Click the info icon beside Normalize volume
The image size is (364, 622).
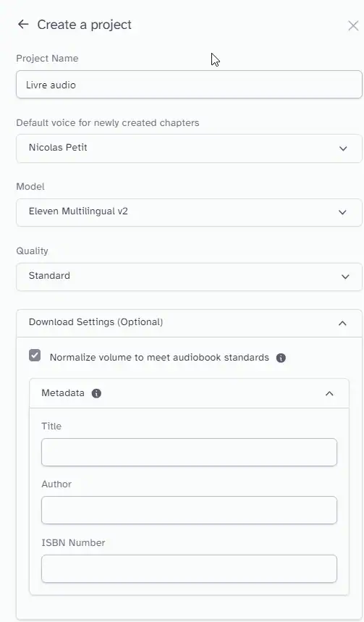[281, 358]
